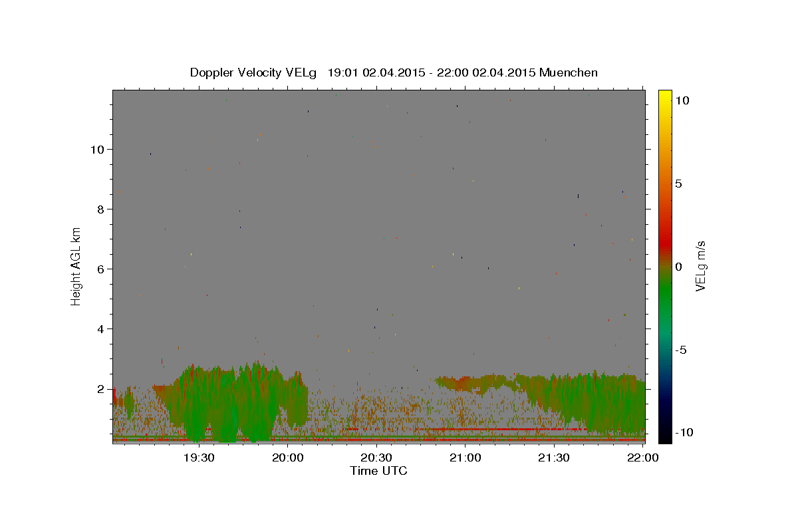Click the 21:30 time tick label
Viewport: 798px width, 532px height.
554,458
